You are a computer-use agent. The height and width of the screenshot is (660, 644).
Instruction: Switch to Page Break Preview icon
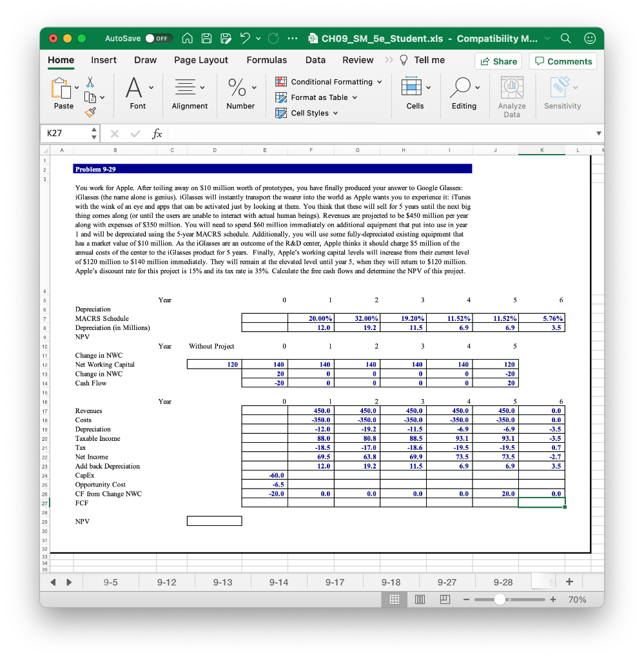[x=445, y=599]
